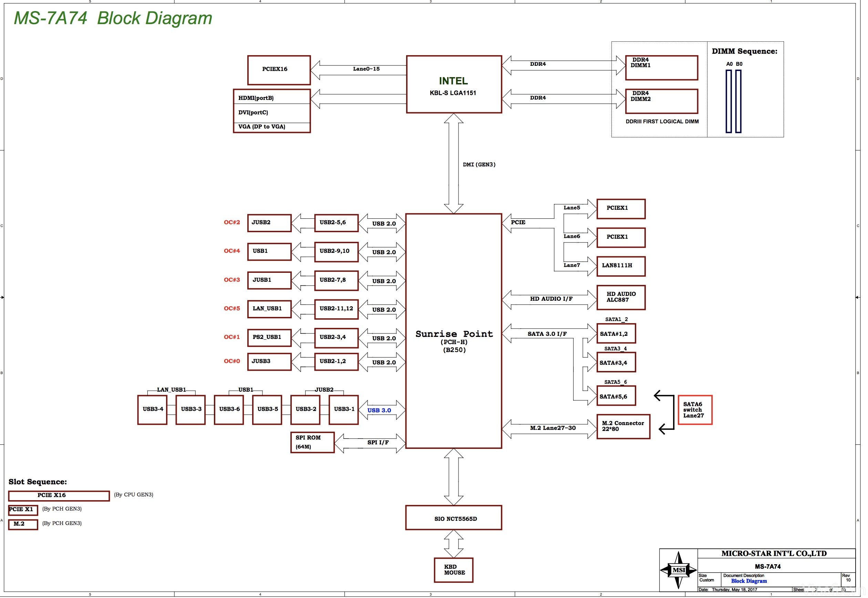This screenshot has width=868, height=598.
Task: Click the 'M.2 Connector 22*80' block
Action: tap(623, 427)
